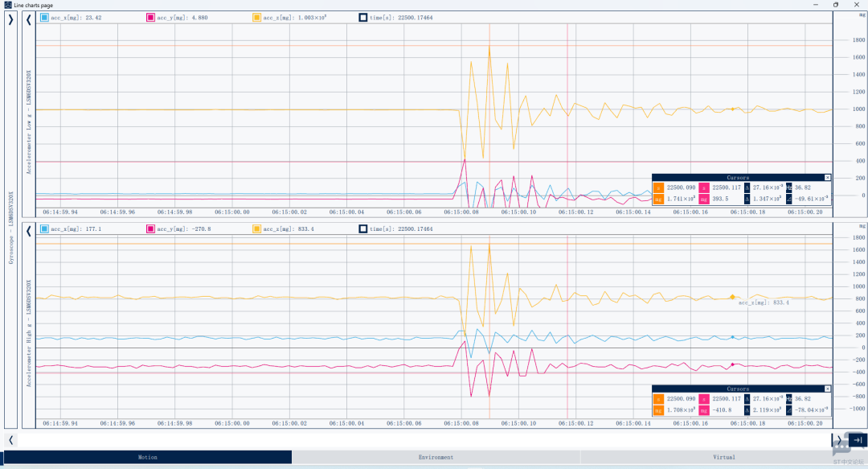The height and width of the screenshot is (469, 868).
Task: Click the Hz frequency icon in the bottom Cursors panel
Action: 789,399
